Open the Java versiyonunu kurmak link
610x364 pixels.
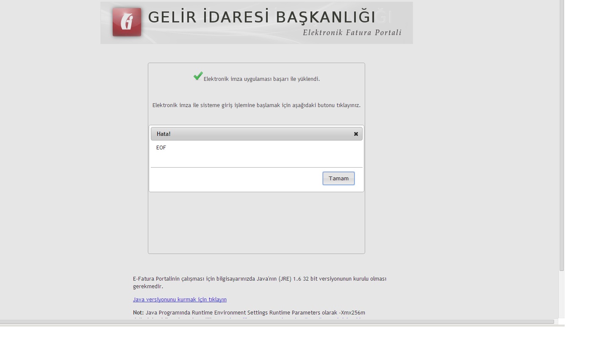coord(180,299)
